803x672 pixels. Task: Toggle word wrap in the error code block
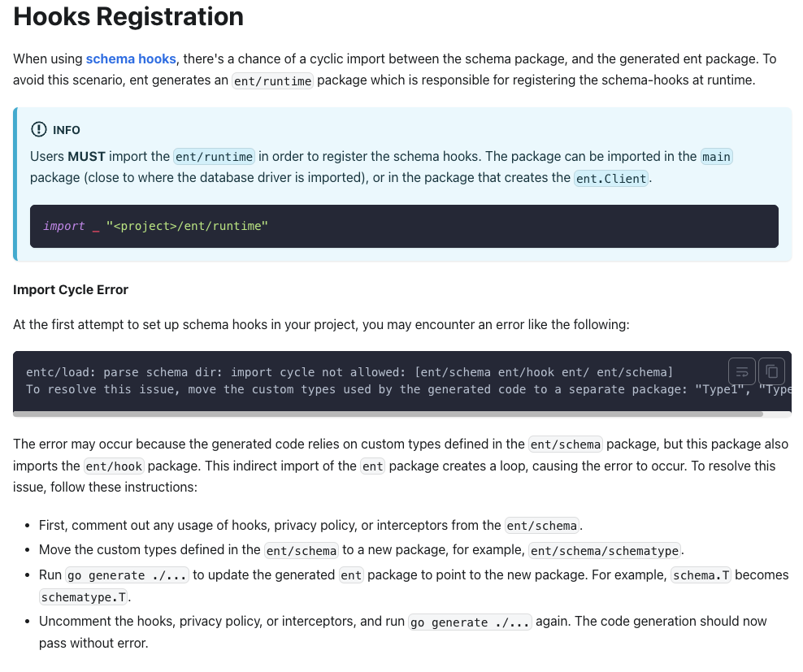tap(741, 371)
